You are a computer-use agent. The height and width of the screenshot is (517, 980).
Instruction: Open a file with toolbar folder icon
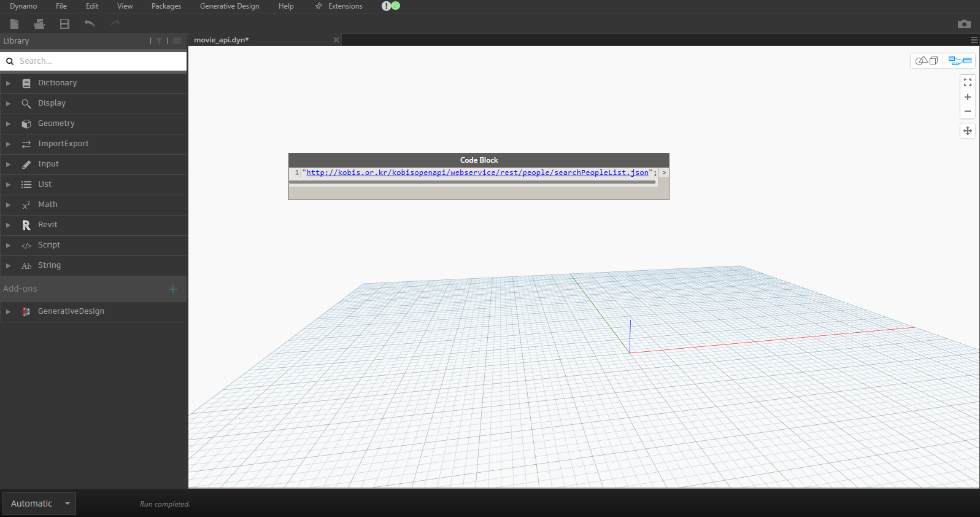(39, 24)
